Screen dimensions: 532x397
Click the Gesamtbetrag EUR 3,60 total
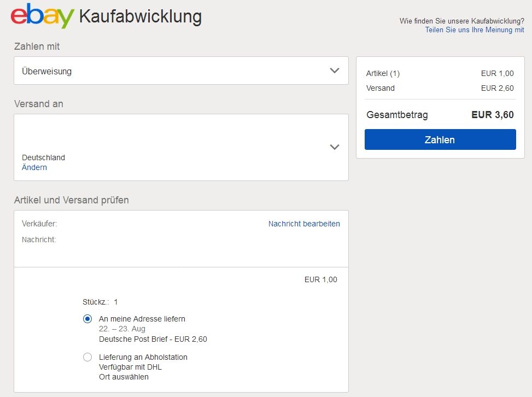coord(492,115)
